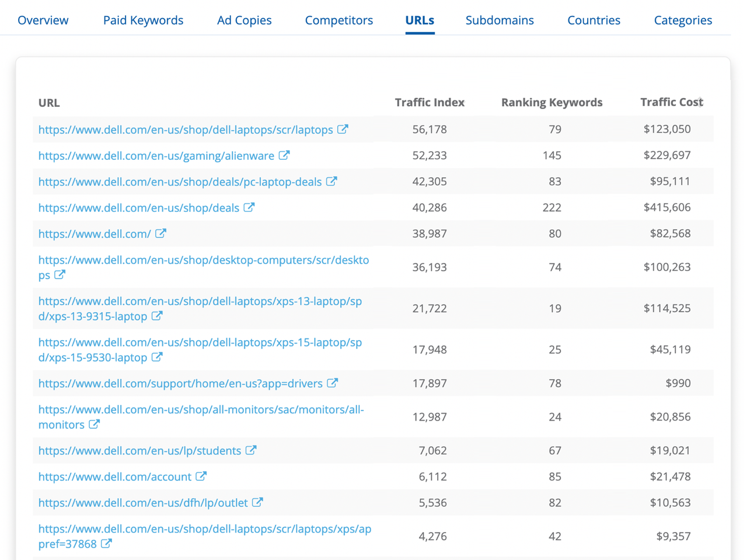Follow the gaming/alienware URL link

coord(156,156)
